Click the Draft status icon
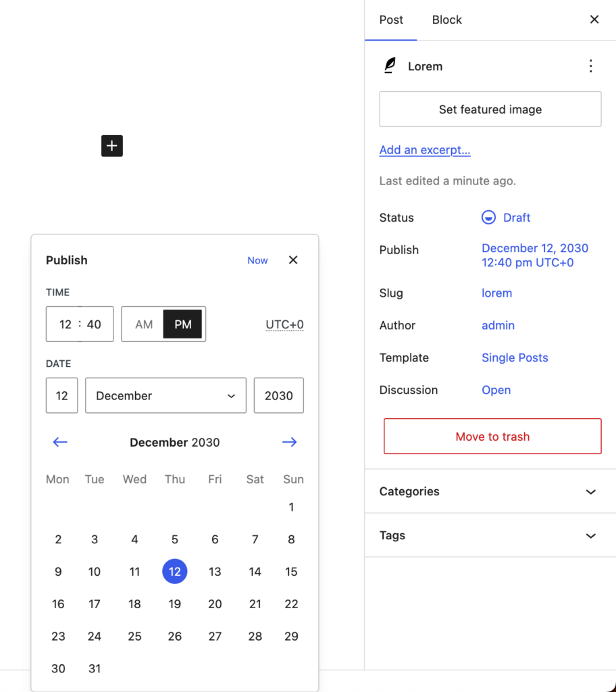The height and width of the screenshot is (692, 616). click(488, 217)
